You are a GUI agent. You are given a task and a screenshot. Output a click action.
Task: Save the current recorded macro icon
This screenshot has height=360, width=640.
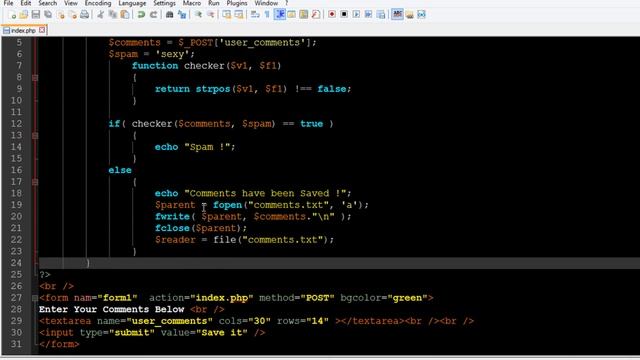pyautogui.click(x=381, y=15)
